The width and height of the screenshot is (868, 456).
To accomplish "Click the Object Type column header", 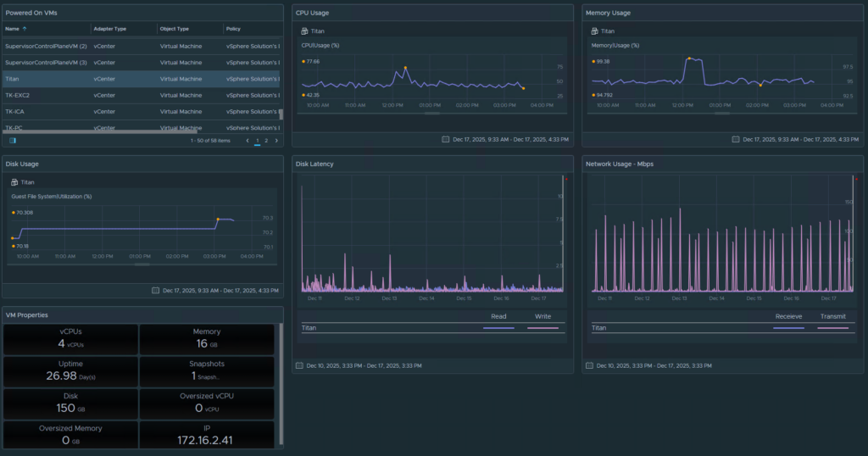I will pyautogui.click(x=175, y=29).
